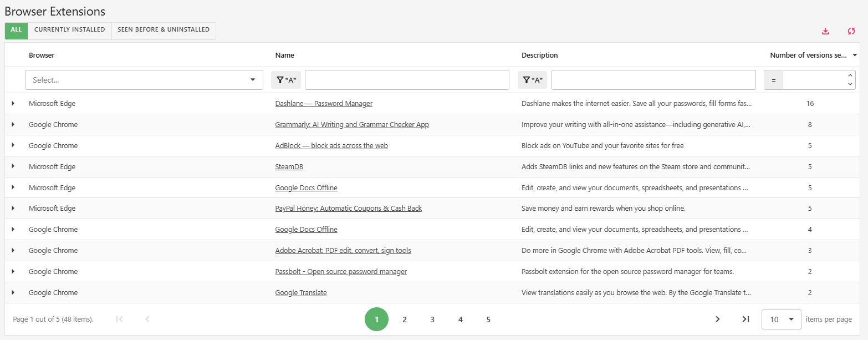The image size is (868, 340).
Task: Expand the Adobe Acrobat row
Action: [13, 250]
